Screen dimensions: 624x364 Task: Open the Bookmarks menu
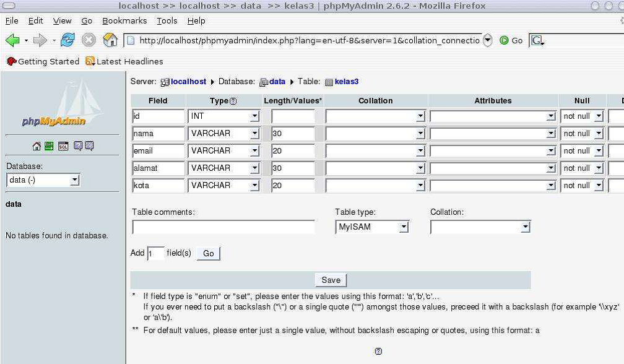tap(124, 20)
